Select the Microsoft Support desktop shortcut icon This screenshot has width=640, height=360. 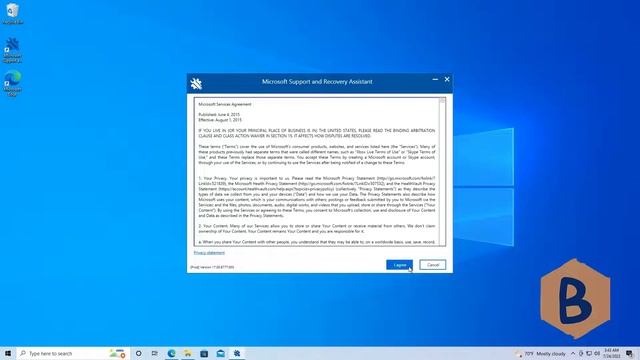click(12, 50)
